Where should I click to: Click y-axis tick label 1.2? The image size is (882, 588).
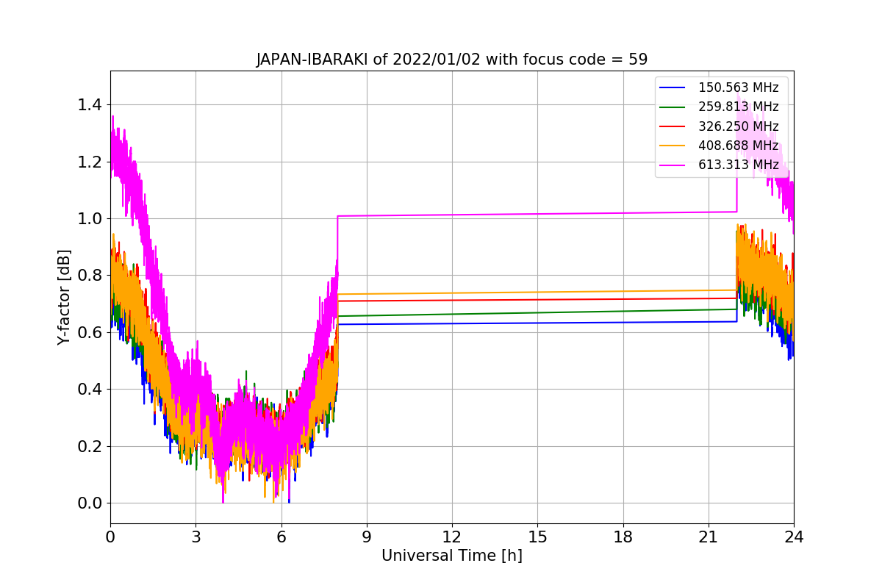pos(90,162)
